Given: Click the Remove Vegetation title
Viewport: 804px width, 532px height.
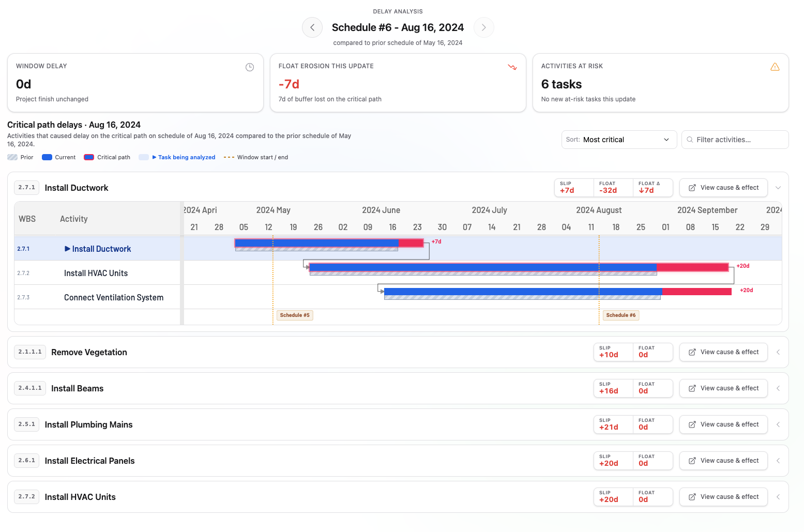Looking at the screenshot, I should tap(89, 352).
